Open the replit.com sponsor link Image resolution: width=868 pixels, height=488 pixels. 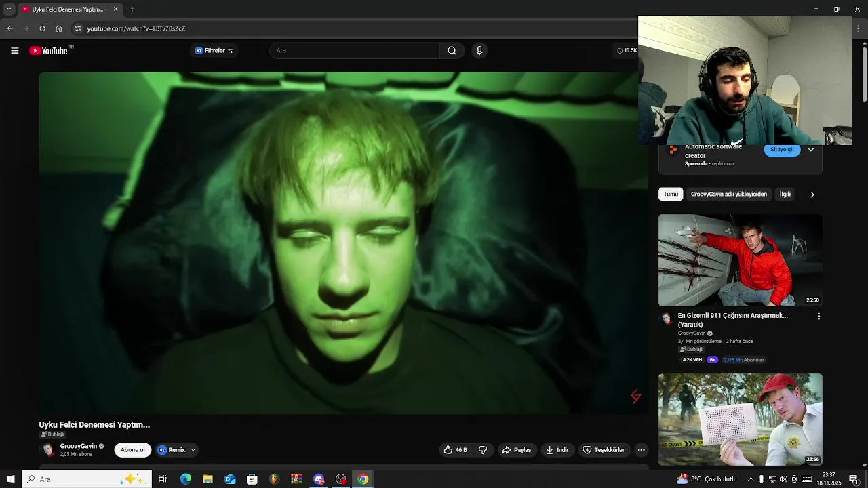click(x=722, y=163)
